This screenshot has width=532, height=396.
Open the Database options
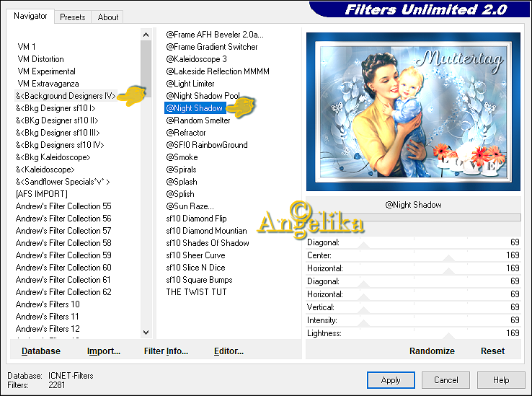[x=41, y=351]
